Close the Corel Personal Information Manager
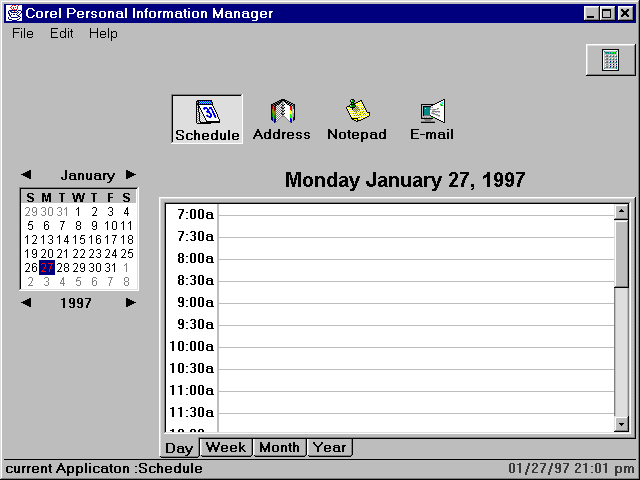 pos(624,13)
